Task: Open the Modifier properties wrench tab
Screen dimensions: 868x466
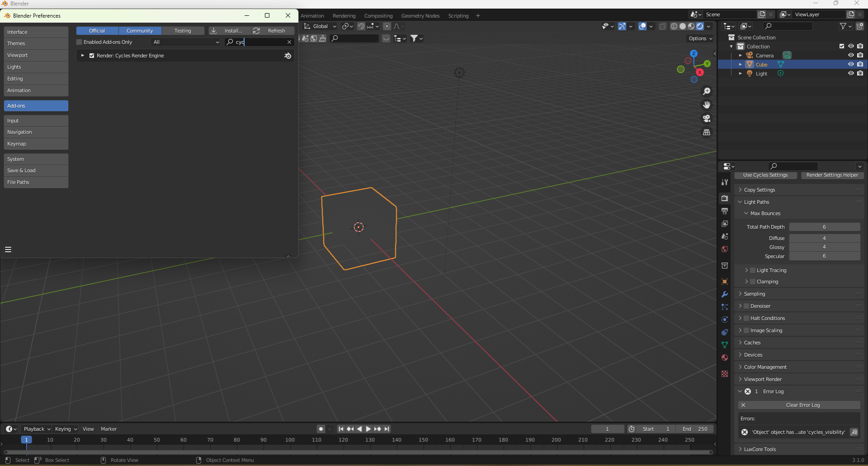Action: (725, 294)
